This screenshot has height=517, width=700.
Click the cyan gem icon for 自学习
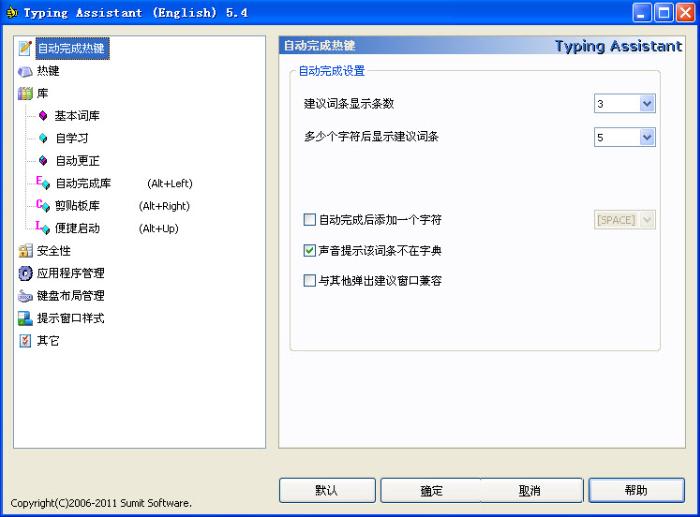tap(43, 138)
